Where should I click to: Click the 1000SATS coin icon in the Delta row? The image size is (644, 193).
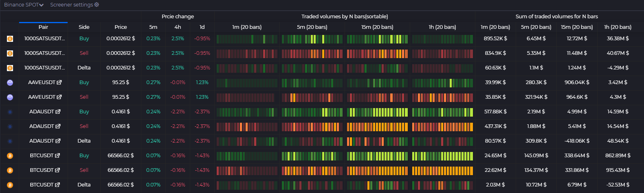(10, 68)
